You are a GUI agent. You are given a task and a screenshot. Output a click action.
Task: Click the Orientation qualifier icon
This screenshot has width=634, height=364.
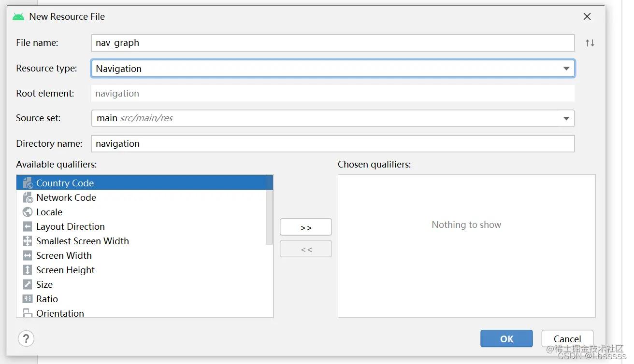pos(28,313)
